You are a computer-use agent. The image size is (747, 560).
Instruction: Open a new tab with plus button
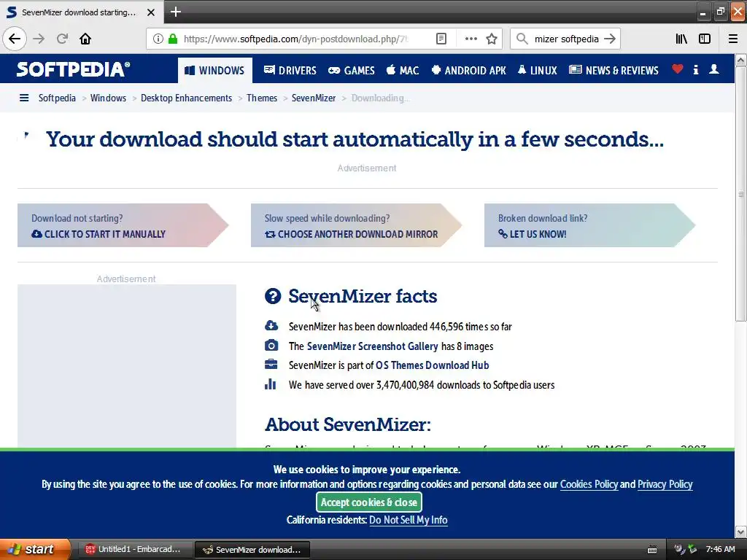pos(176,12)
